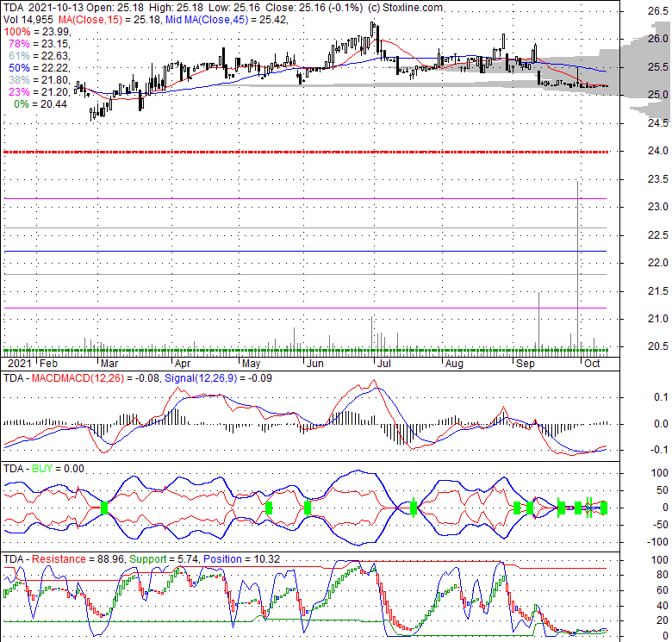Select the 50% = 22.22 Fibonacci label
The image size is (672, 642).
[40, 68]
